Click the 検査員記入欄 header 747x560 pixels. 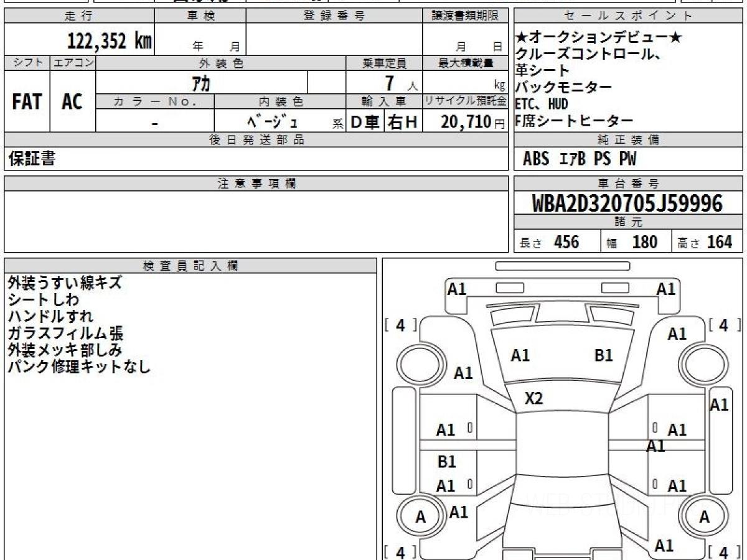190,266
